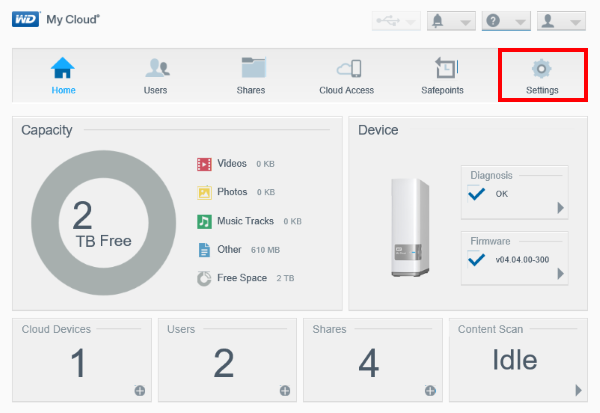Image resolution: width=600 pixels, height=413 pixels.
Task: Click the Firmware version checkmark
Action: pyautogui.click(x=476, y=259)
